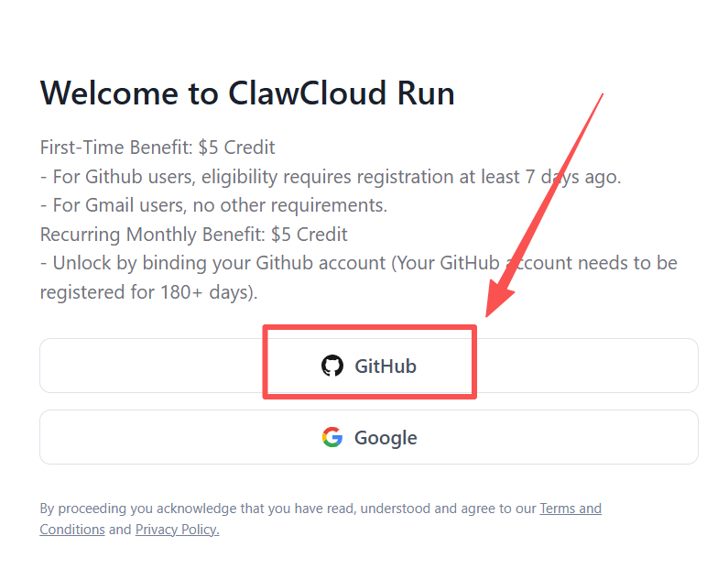
Task: Click the "Recurring Monthly Benefit: $5 Credit" line
Action: [x=193, y=235]
